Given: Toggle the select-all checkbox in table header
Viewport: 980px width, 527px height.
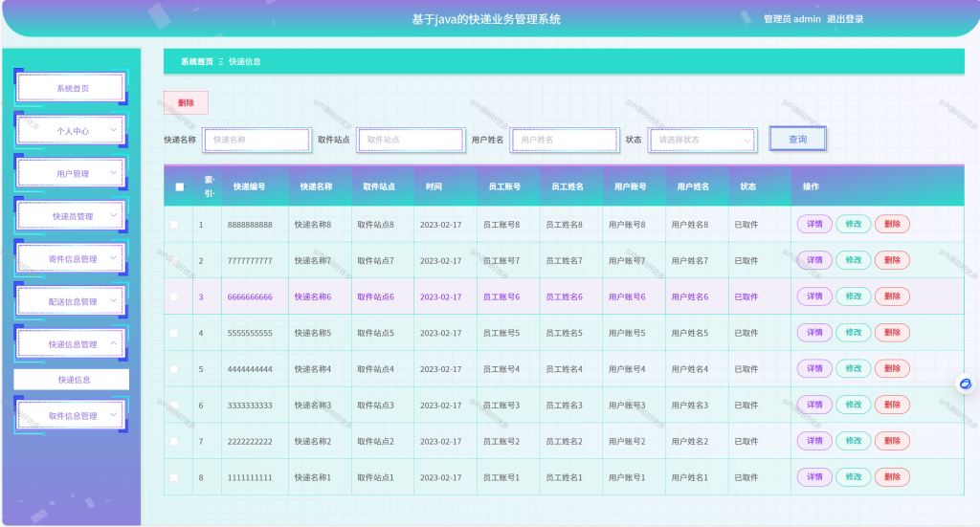Looking at the screenshot, I should click(179, 187).
